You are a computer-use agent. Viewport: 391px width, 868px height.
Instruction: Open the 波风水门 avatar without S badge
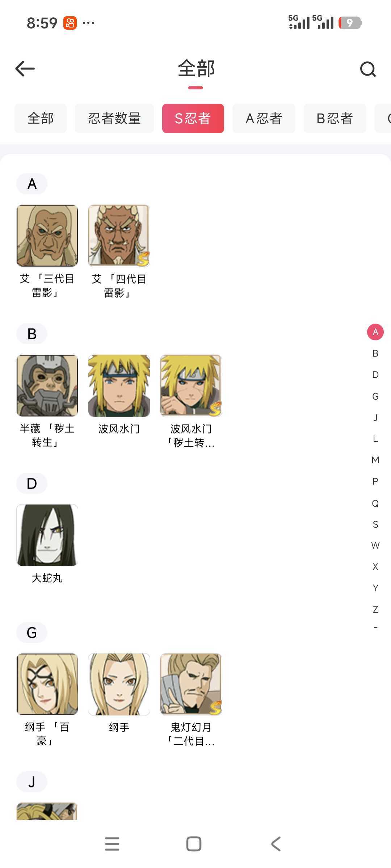click(x=119, y=386)
